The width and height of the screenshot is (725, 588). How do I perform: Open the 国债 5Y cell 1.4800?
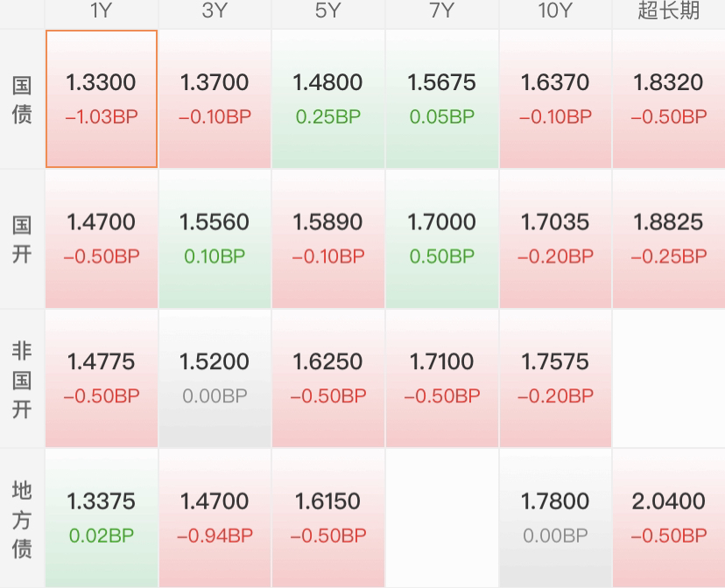click(x=328, y=99)
